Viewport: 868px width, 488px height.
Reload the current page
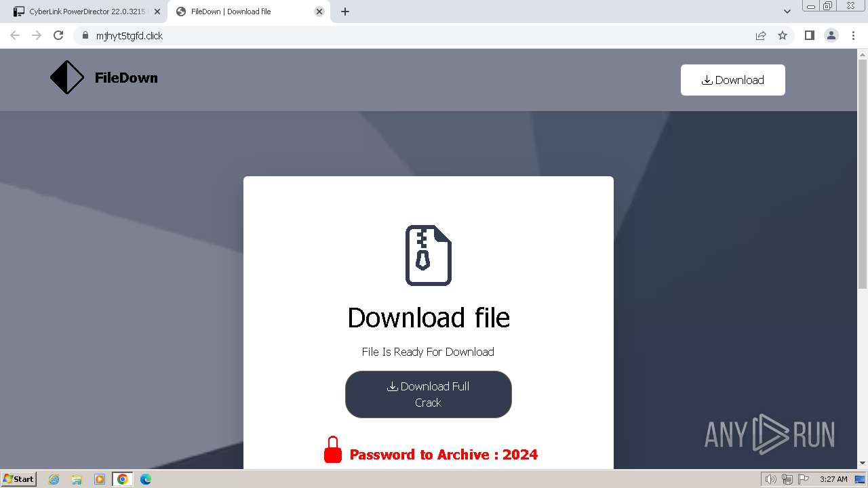coord(58,35)
